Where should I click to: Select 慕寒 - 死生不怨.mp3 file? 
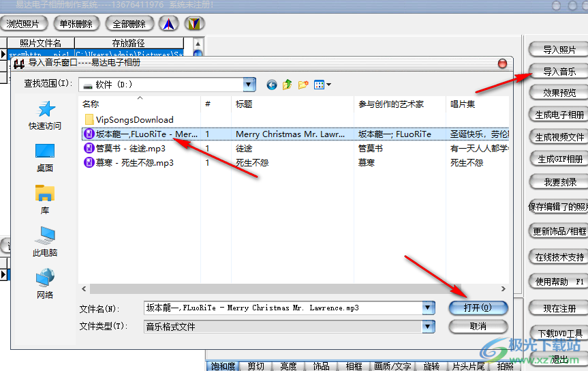[129, 162]
